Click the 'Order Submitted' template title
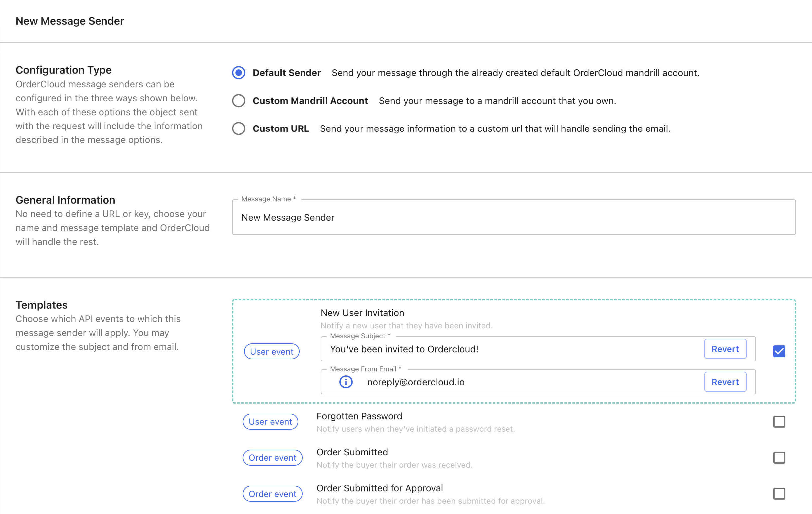812x514 pixels. tap(352, 452)
